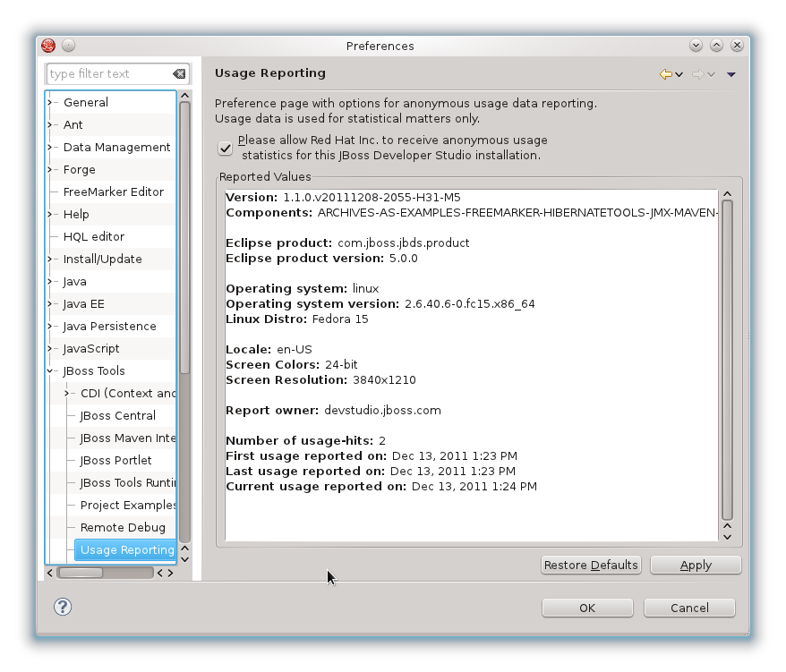The width and height of the screenshot is (786, 672).
Task: Click the Forward arrow navigation icon
Action: (697, 74)
